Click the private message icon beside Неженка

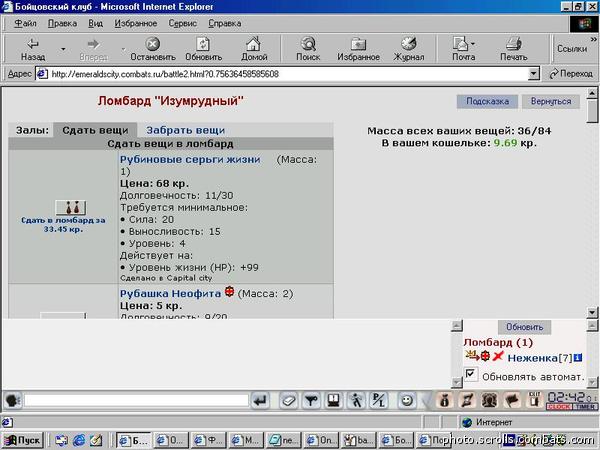click(x=472, y=356)
